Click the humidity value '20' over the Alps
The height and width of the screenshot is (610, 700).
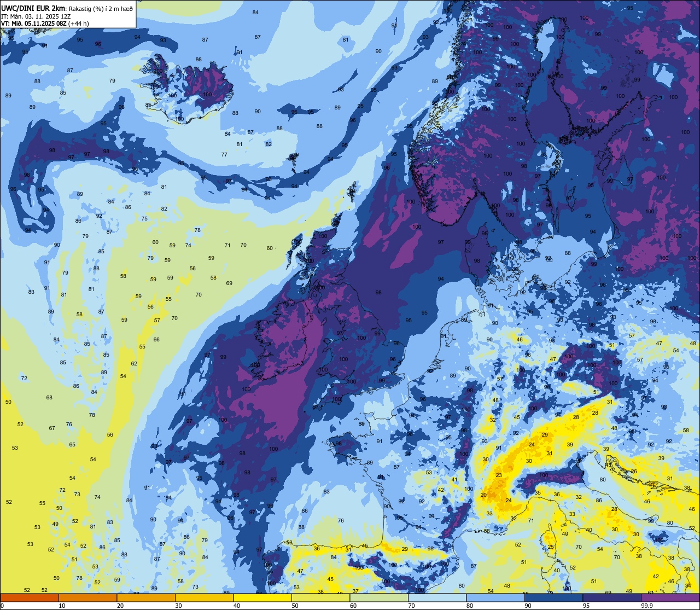tap(483, 495)
